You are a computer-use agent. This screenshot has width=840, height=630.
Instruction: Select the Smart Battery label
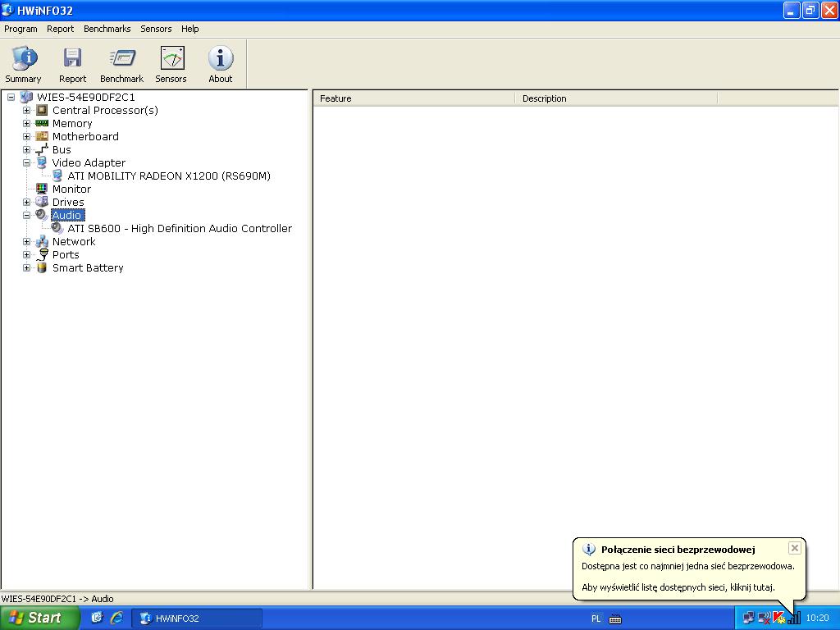pos(88,268)
